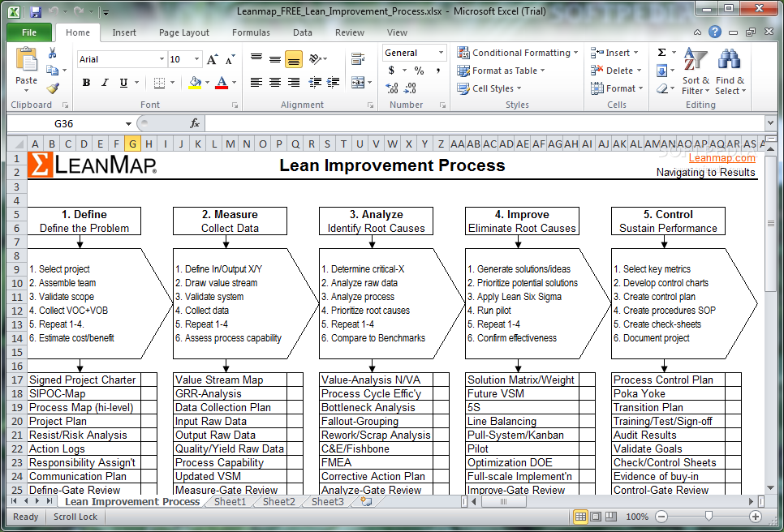Click the zoom in plus button
This screenshot has height=532, width=784.
[x=756, y=517]
